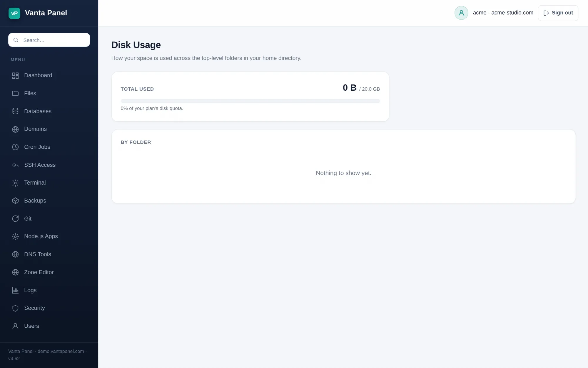Select the Git refresh icon
The height and width of the screenshot is (368, 588).
click(x=15, y=219)
